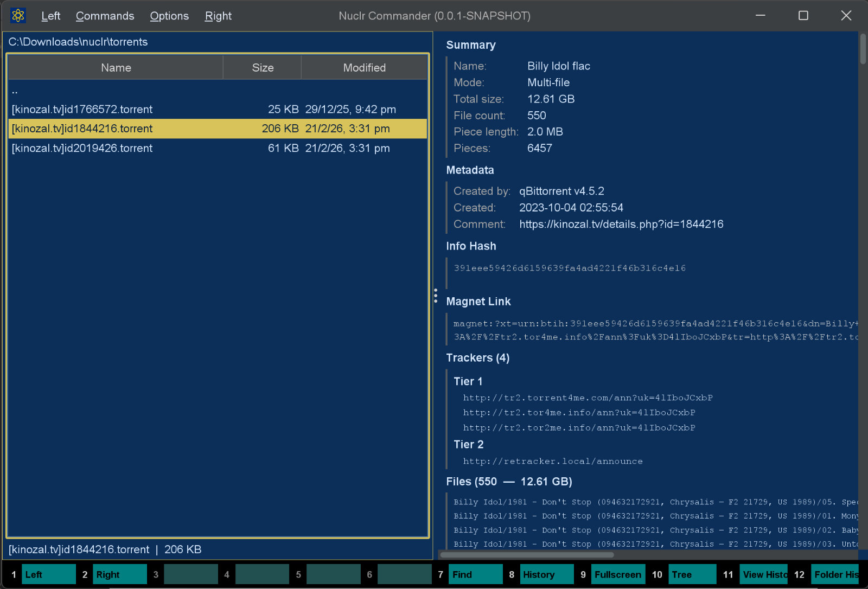
Task: Open the Left menu
Action: (x=50, y=16)
